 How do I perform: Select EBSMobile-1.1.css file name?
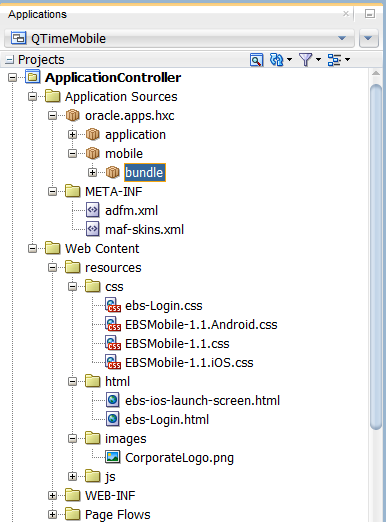[177, 344]
